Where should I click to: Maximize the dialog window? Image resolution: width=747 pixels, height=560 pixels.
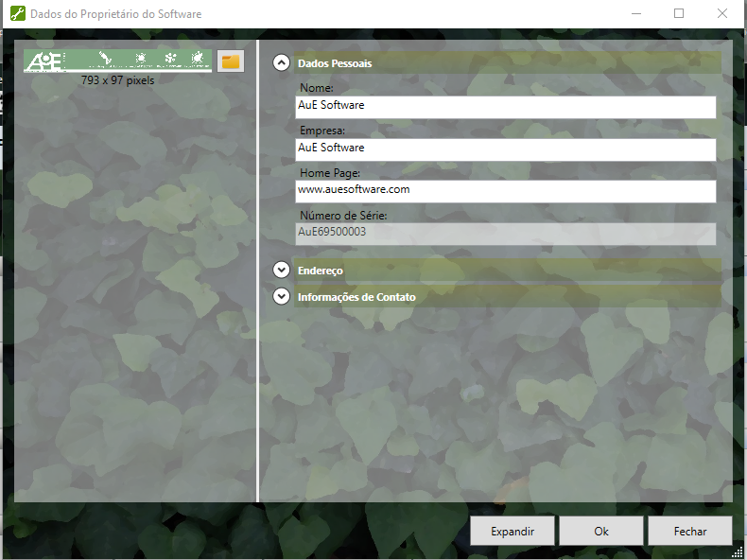tap(679, 14)
